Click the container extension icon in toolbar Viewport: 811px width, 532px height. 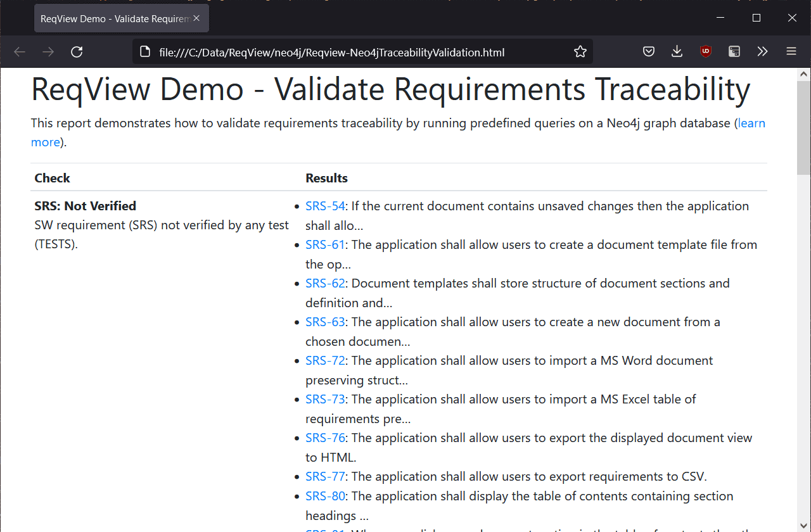click(734, 52)
